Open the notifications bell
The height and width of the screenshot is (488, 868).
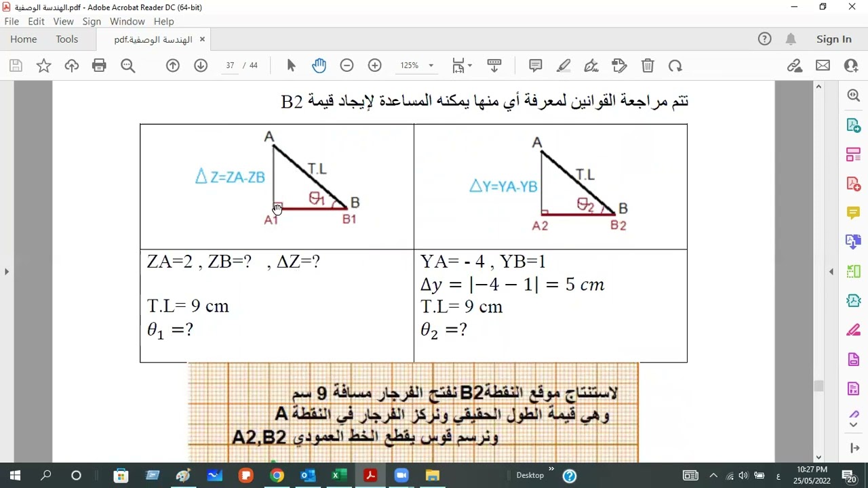tap(791, 39)
